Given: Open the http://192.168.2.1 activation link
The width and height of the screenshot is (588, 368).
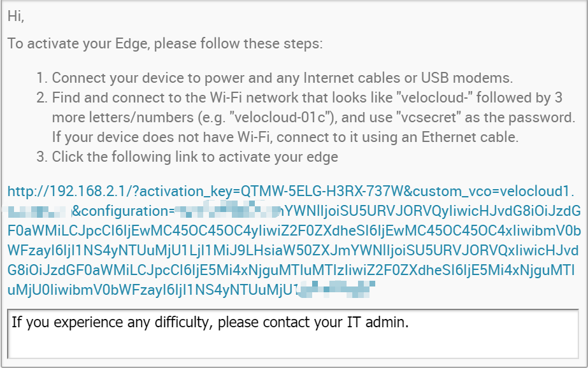Looking at the screenshot, I should pos(294,240).
